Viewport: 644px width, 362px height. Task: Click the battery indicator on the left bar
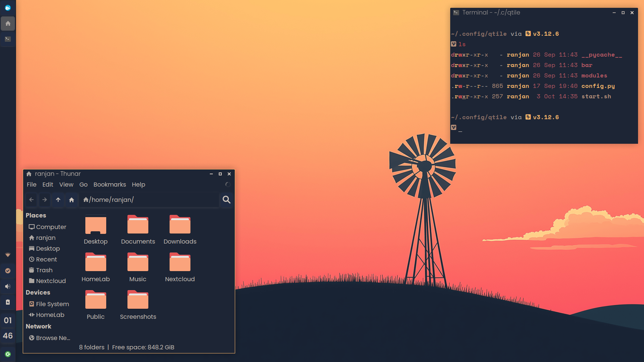point(8,302)
